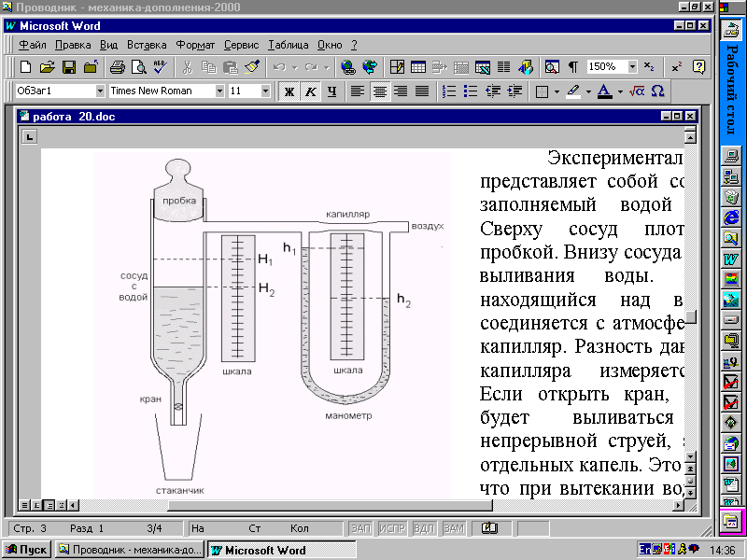Open the 150% zoom dropdown
This screenshot has width=747, height=560.
pyautogui.click(x=631, y=67)
